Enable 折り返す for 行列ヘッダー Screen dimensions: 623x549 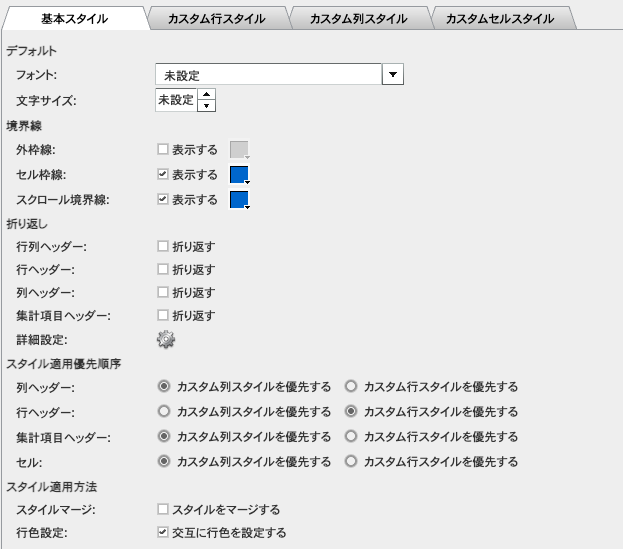click(x=163, y=246)
